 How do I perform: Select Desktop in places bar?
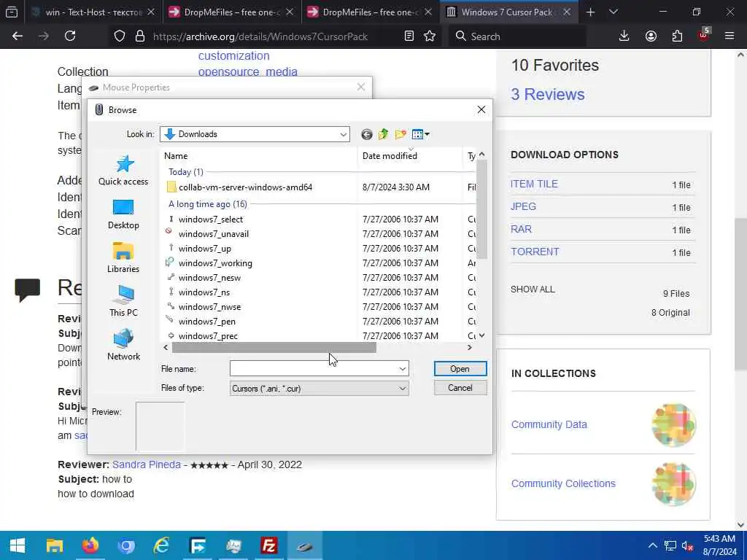123,214
